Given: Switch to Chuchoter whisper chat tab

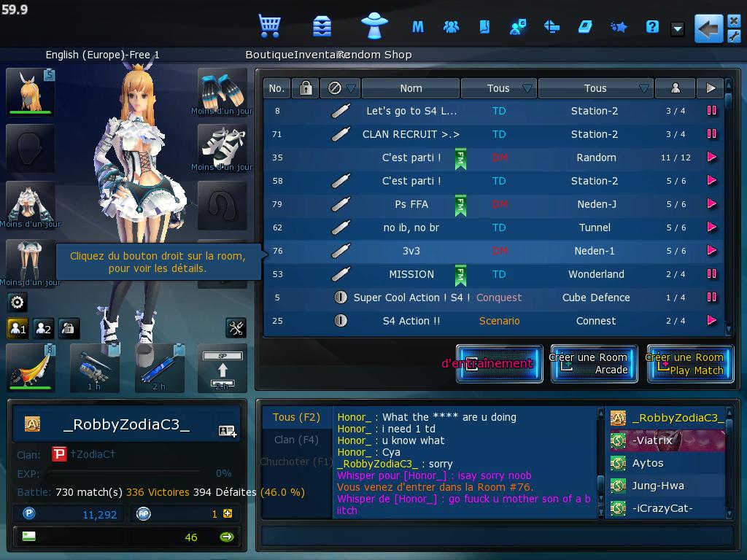Looking at the screenshot, I should 296,462.
